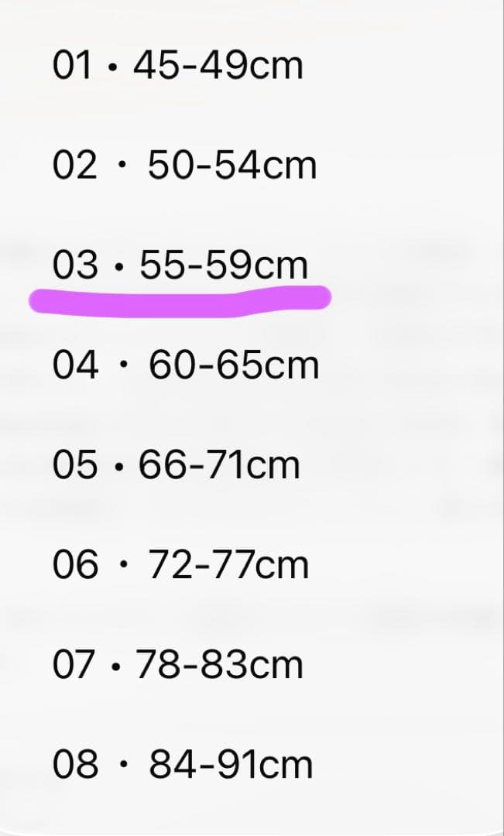504x836 pixels.
Task: Tap the "66-71cm" measurement text
Action: pos(219,465)
